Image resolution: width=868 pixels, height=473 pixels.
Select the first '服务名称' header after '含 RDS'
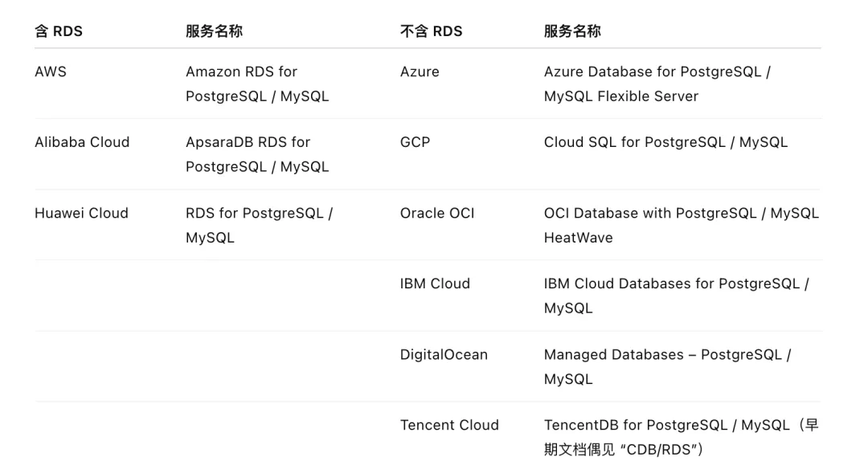(x=215, y=31)
